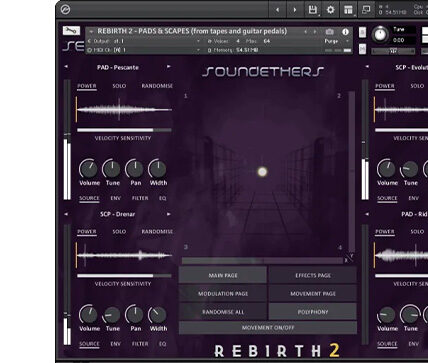This screenshot has width=428, height=363.
Task: Click the PAD - Pescante waveform display
Action: 124,109
